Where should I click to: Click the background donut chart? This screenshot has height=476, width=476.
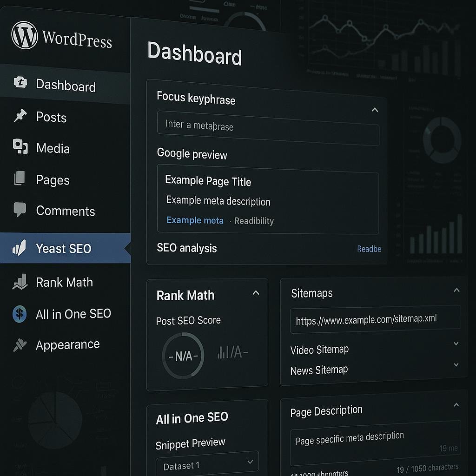tap(443, 139)
